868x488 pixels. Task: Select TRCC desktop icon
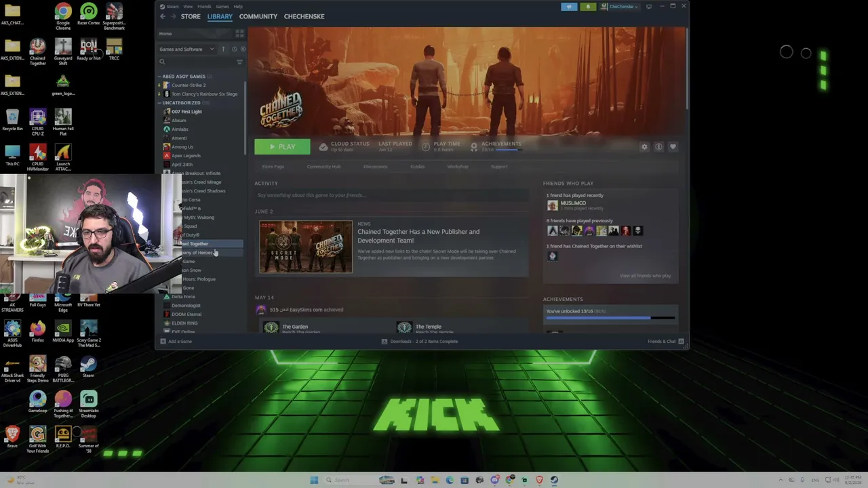pyautogui.click(x=114, y=49)
